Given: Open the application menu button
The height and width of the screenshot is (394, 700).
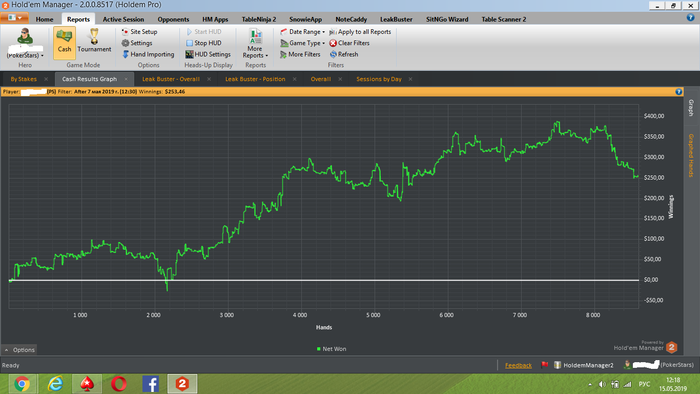Looking at the screenshot, I should [x=15, y=18].
